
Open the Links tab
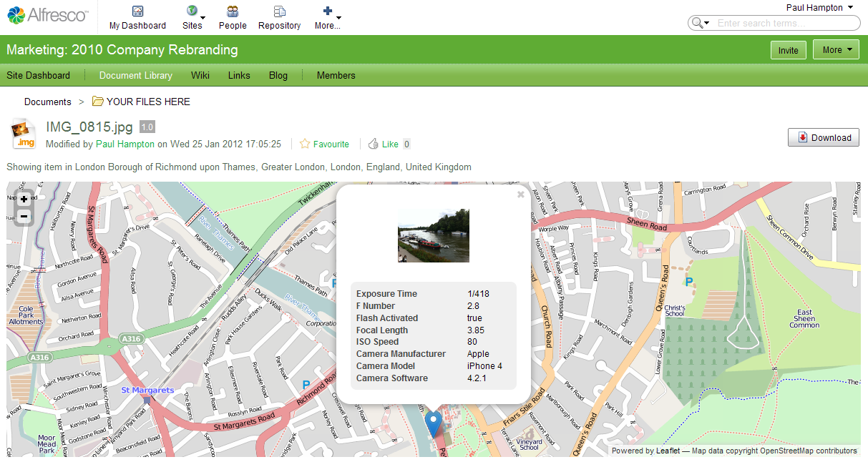[239, 75]
